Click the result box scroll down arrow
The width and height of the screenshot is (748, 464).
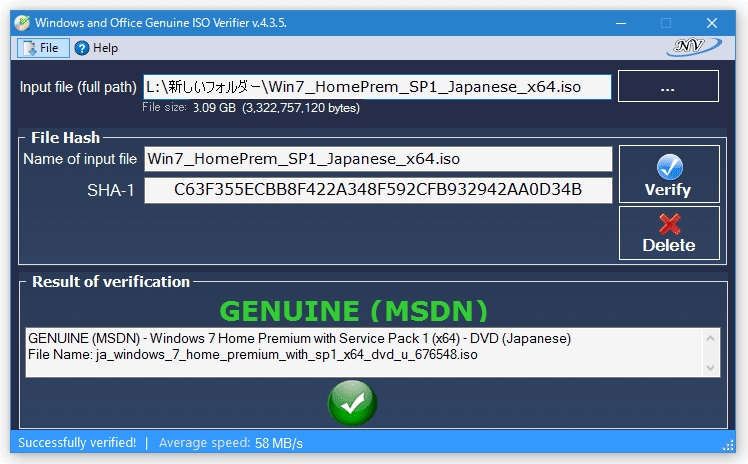click(710, 368)
